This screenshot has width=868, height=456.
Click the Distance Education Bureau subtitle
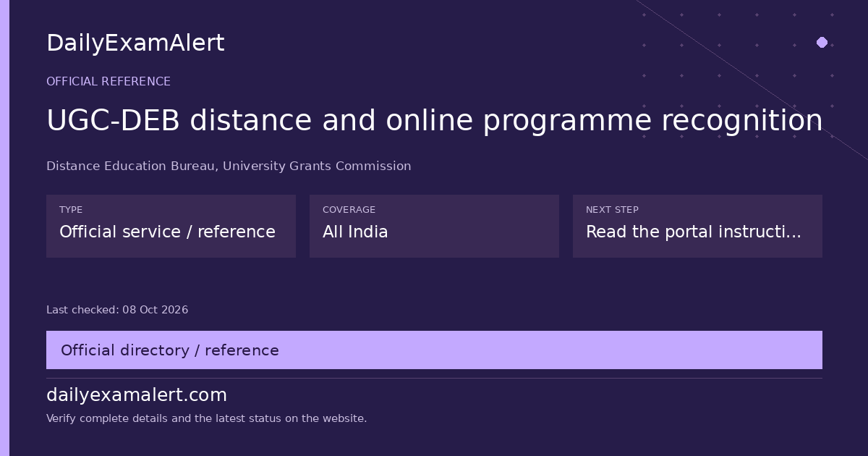tap(229, 166)
